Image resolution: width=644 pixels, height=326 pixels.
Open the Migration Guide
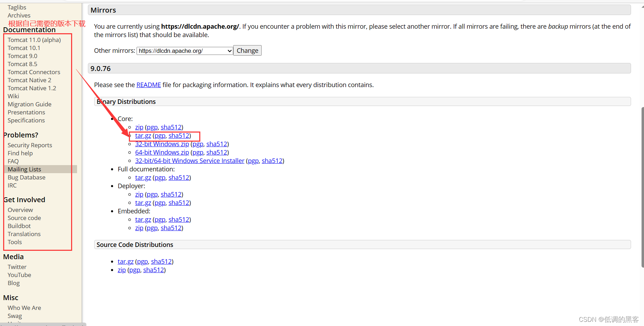[29, 104]
